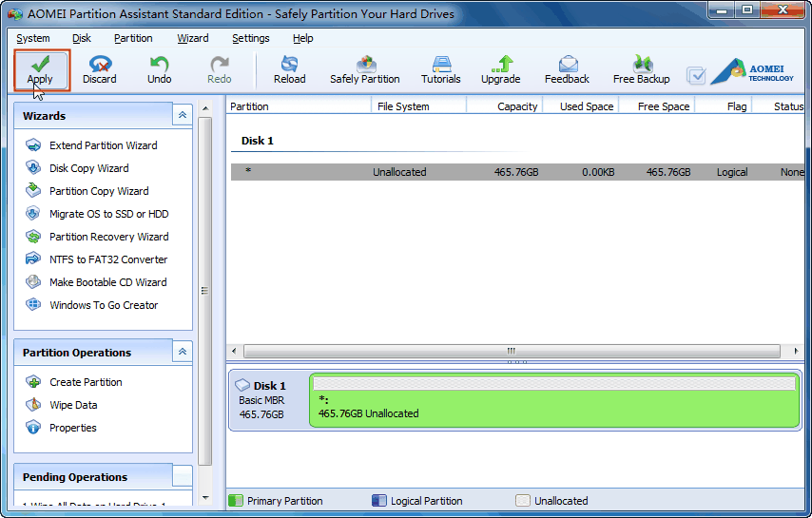This screenshot has width=812, height=518.
Task: Open the Wizard menu
Action: point(193,38)
